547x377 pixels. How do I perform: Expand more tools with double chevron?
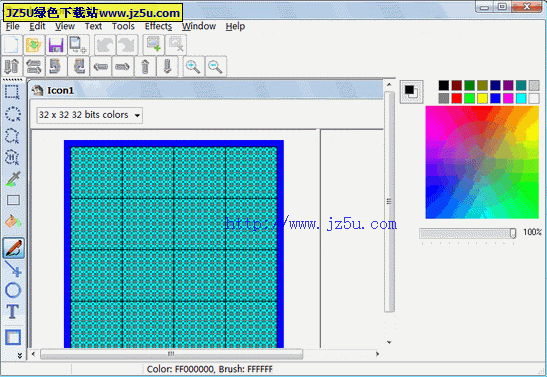point(20,355)
